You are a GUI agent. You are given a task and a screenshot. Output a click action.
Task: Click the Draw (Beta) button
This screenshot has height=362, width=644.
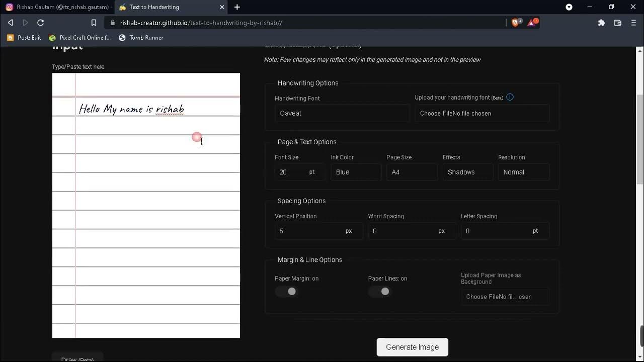tap(77, 358)
